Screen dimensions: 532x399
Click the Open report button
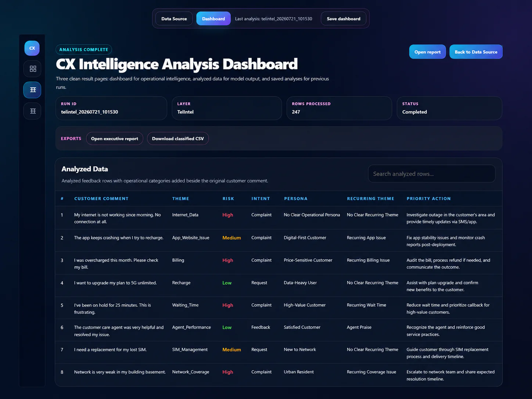click(x=428, y=52)
